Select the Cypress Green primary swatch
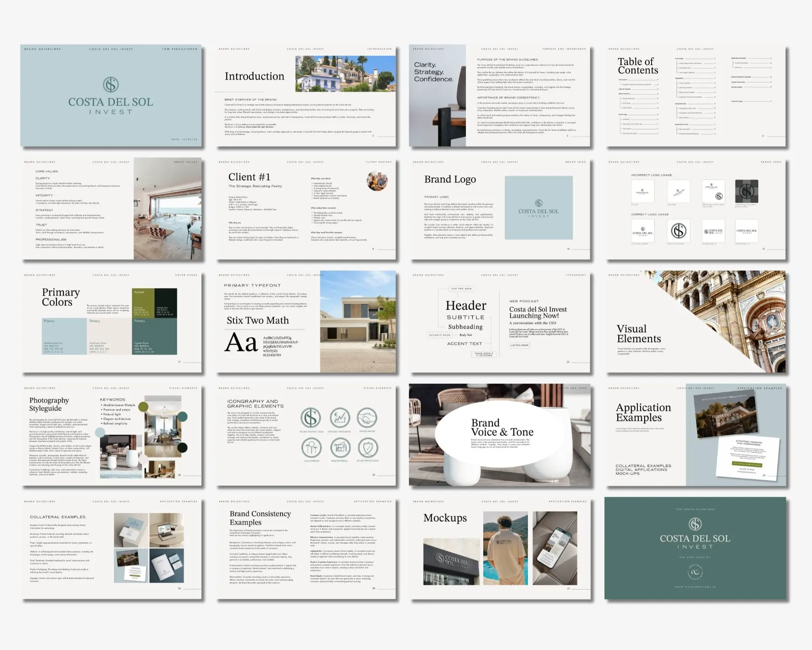This screenshot has height=650, width=812. (x=155, y=336)
